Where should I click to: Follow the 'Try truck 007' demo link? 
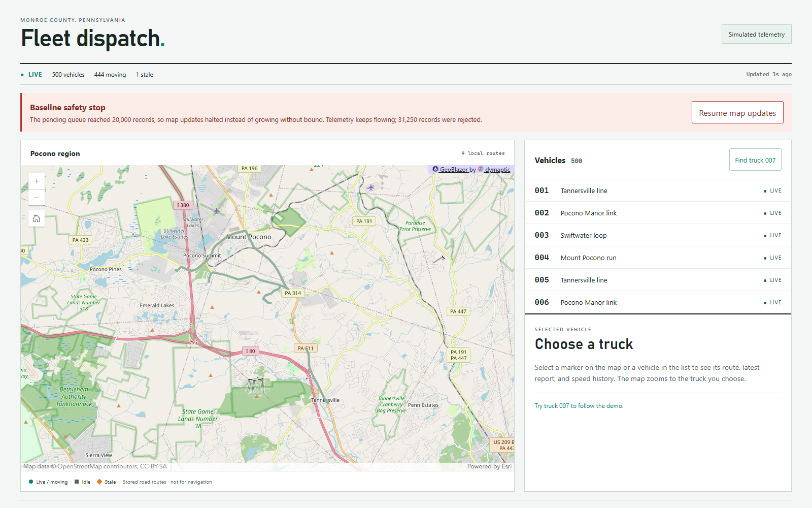click(x=579, y=406)
